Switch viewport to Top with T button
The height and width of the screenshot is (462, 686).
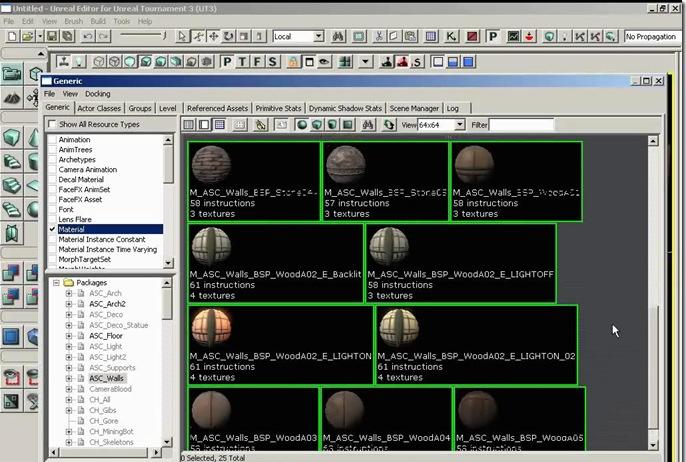click(242, 62)
